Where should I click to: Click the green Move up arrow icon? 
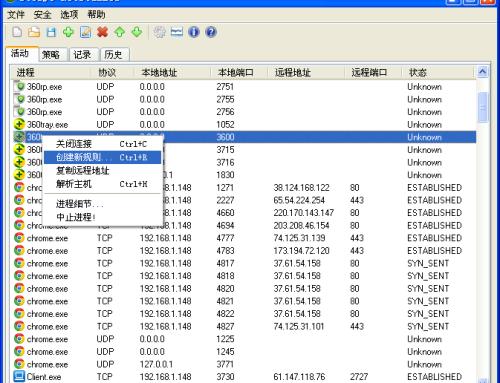point(120,32)
